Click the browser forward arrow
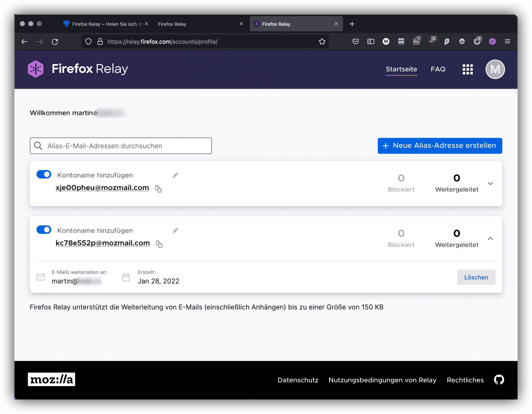This screenshot has height=414, width=532. [x=40, y=42]
